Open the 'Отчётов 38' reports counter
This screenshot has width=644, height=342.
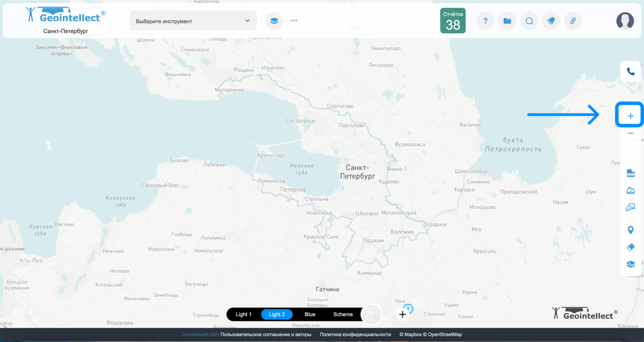point(453,21)
